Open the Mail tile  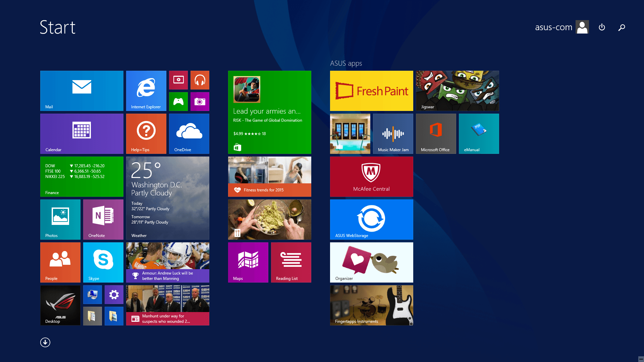click(82, 90)
